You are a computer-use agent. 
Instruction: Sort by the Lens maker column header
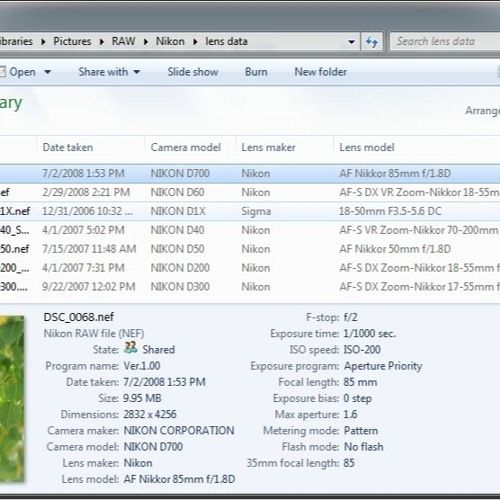click(285, 147)
